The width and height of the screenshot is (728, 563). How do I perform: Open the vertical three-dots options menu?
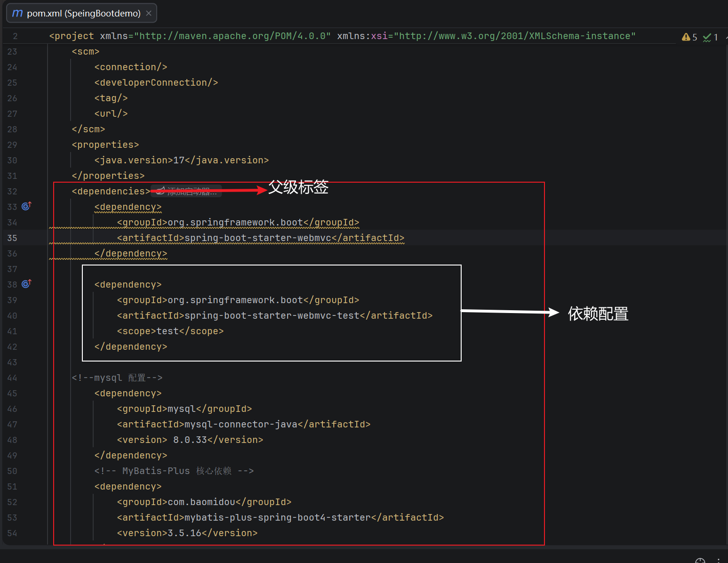pyautogui.click(x=719, y=560)
